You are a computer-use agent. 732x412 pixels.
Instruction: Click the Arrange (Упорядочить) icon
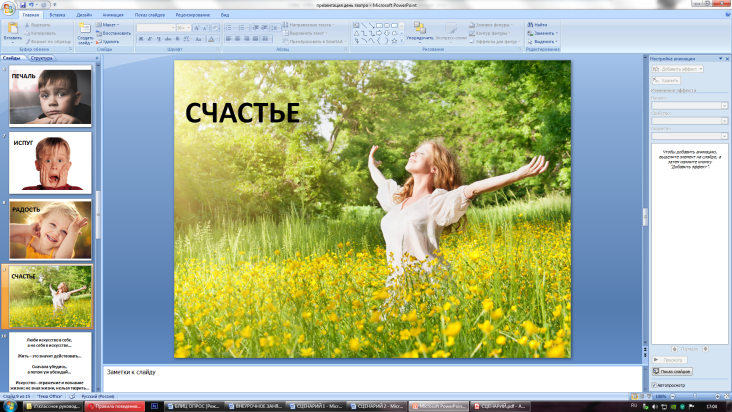coord(419,29)
